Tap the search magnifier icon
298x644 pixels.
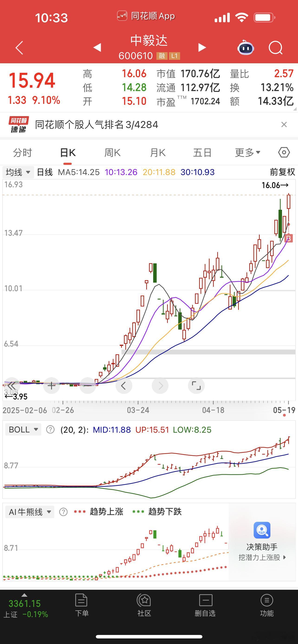[275, 48]
